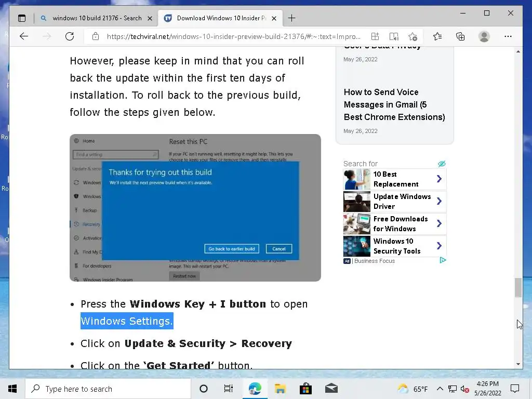532x399 pixels.
Task: Open the browser profile avatar
Action: [x=484, y=36]
